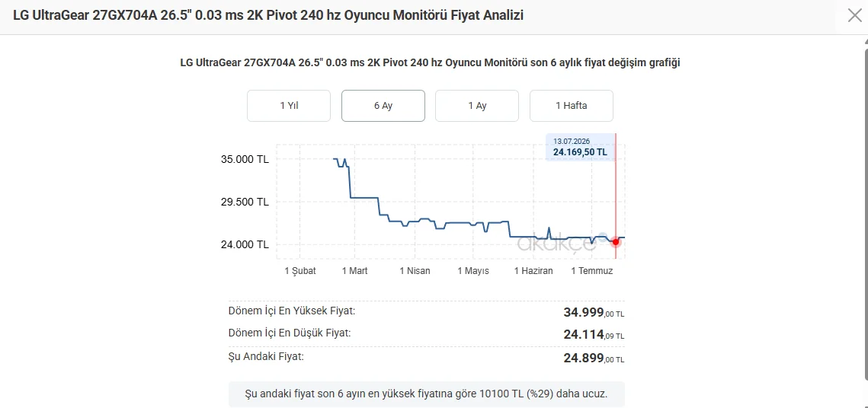The height and width of the screenshot is (408, 868).
Task: Click the 1 Mayıs date label
Action: [473, 271]
